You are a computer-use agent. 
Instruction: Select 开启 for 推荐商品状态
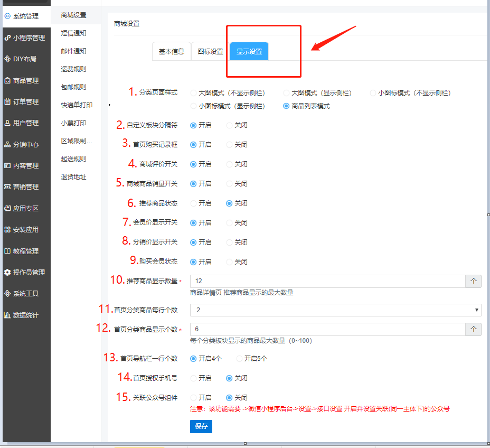tap(193, 203)
